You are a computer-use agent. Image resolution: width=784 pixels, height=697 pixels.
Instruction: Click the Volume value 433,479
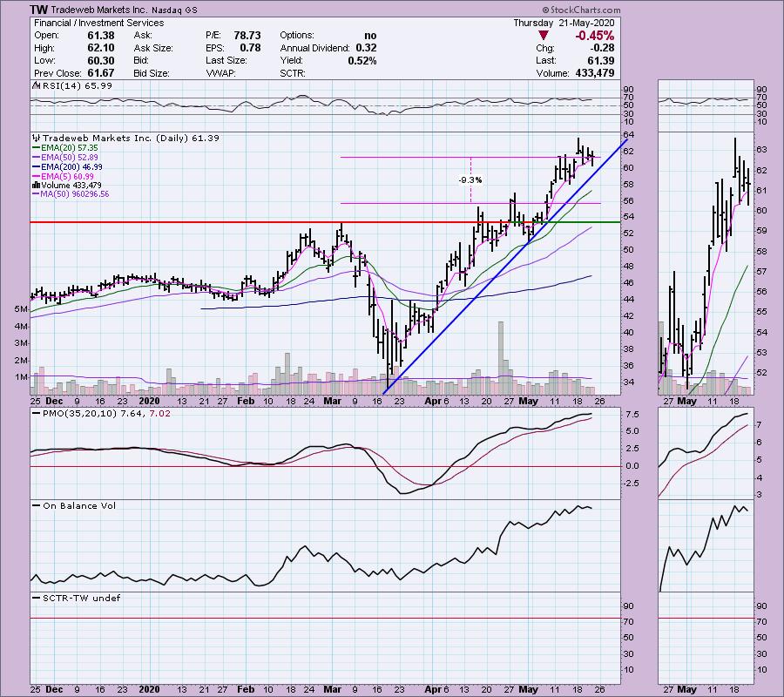(x=596, y=73)
